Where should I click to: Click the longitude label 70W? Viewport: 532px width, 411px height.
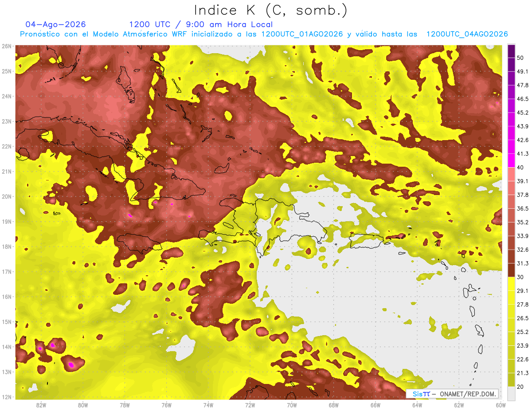(x=292, y=405)
